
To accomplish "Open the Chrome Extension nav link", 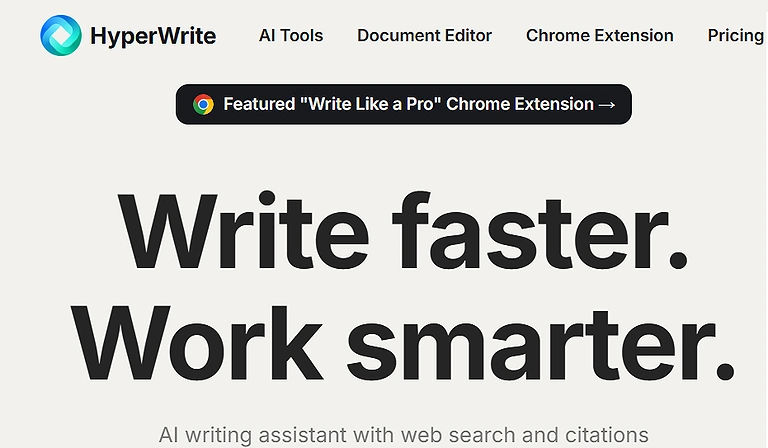I will 600,35.
